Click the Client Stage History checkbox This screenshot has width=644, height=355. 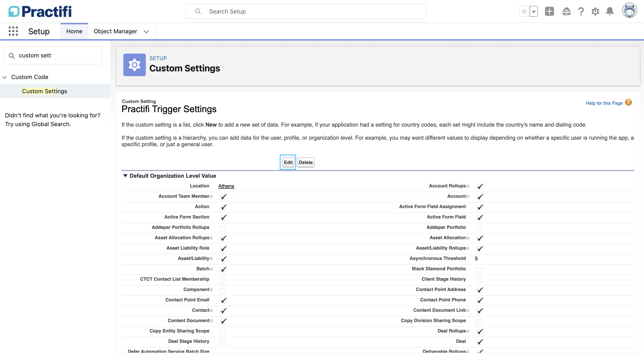coord(479,280)
